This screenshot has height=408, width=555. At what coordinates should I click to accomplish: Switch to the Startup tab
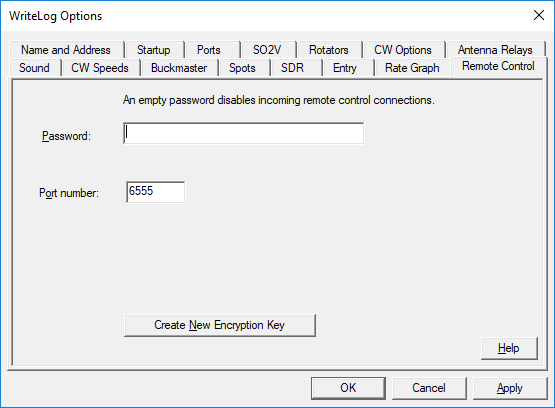154,50
